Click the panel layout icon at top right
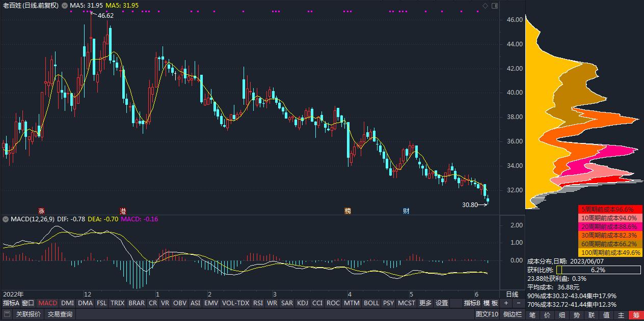 coord(495,5)
